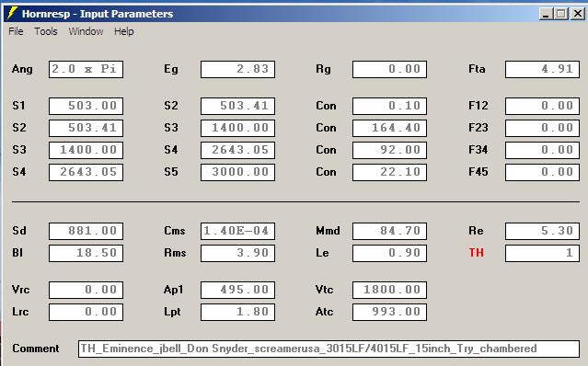Viewport: 588px width, 366px height.
Task: Click the Lpt label
Action: [172, 312]
